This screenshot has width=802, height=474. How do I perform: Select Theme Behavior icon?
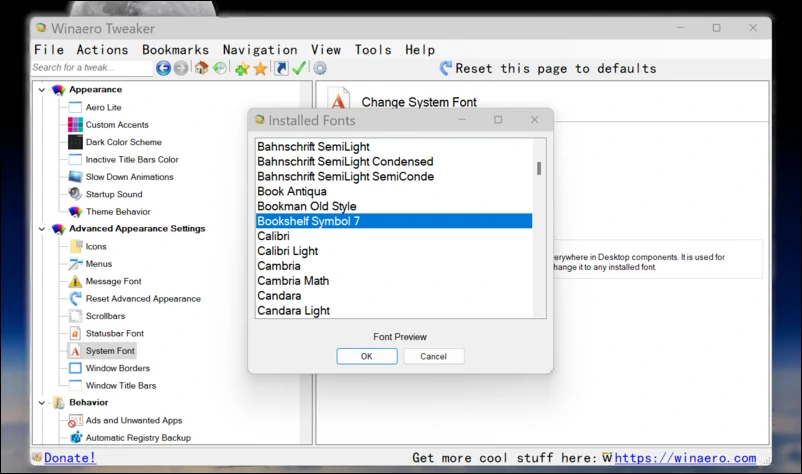click(x=75, y=212)
